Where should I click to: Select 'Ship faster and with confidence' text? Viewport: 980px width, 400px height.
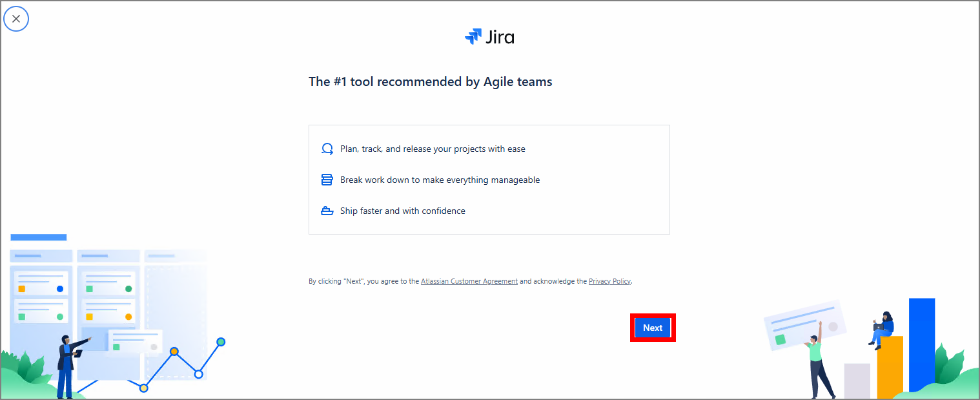click(403, 211)
